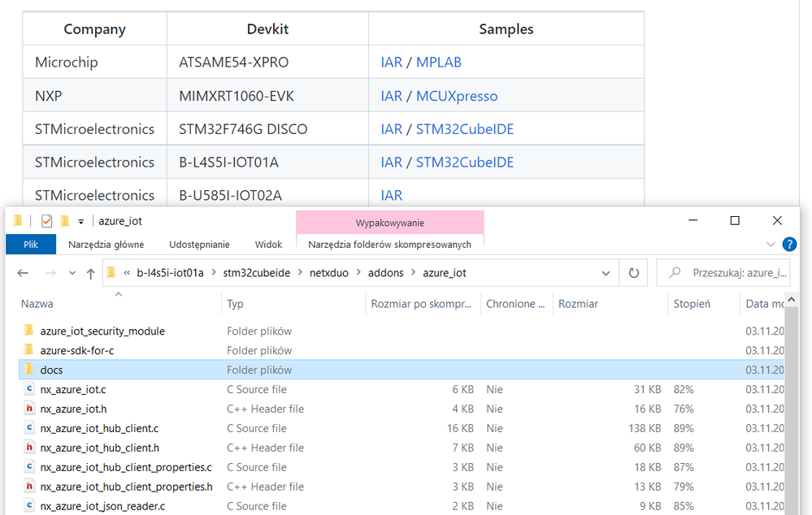Click the magnifier icon in search box

675,272
